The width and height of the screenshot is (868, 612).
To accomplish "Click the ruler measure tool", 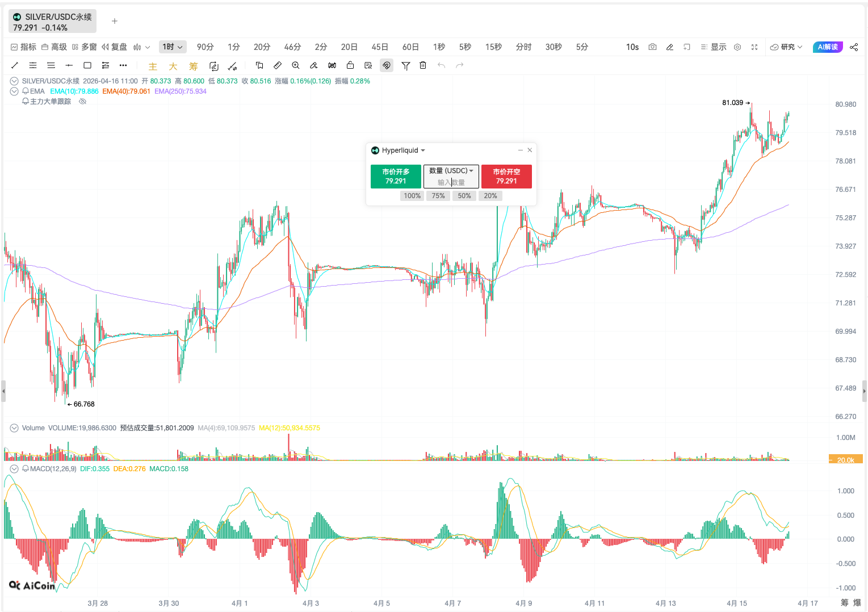I will pyautogui.click(x=278, y=65).
